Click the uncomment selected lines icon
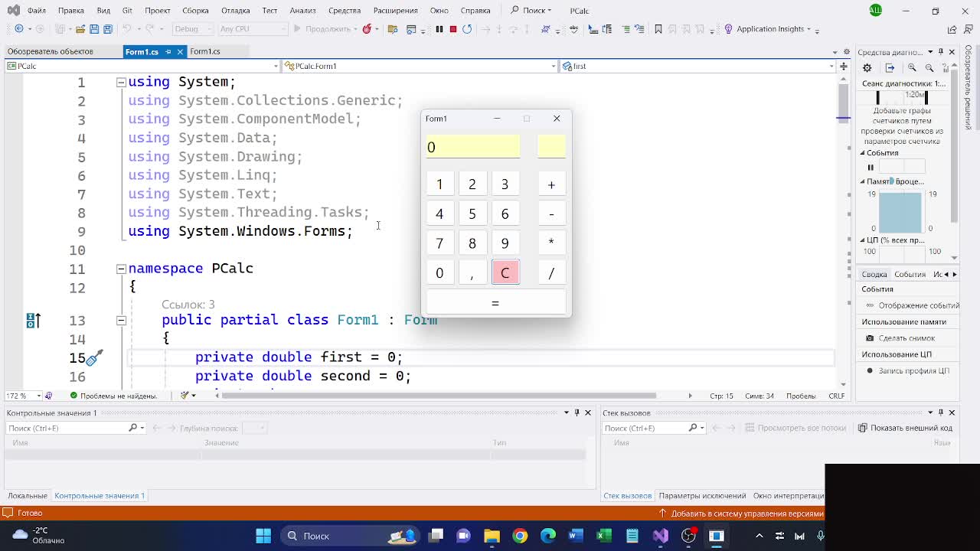Screen dimensions: 980x551 tap(640, 29)
